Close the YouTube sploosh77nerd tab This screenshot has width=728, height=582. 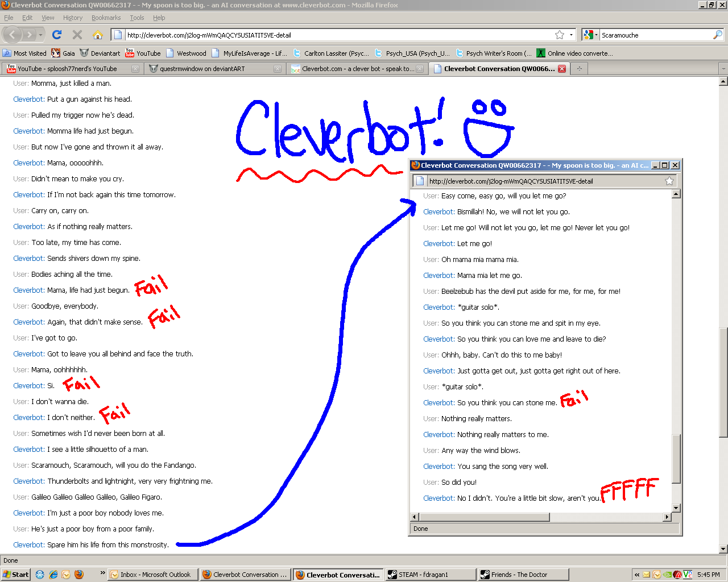point(135,69)
